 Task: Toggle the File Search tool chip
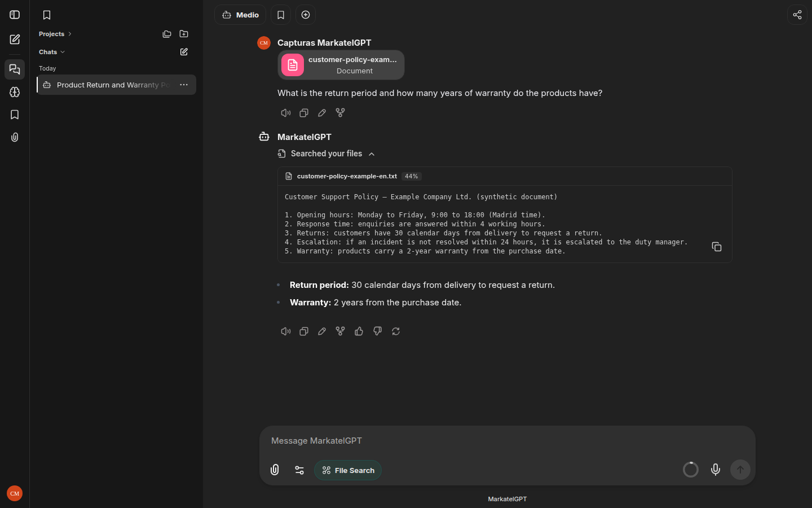pos(348,470)
